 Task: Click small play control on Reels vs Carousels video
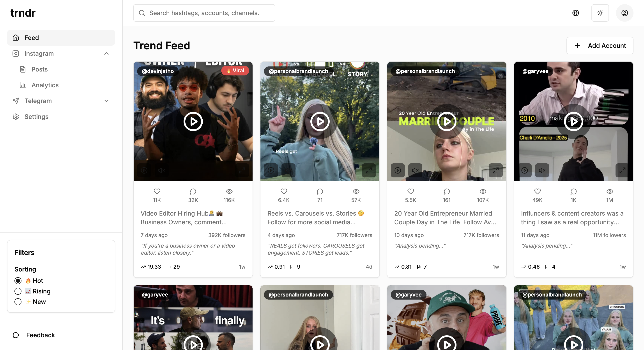coord(271,170)
